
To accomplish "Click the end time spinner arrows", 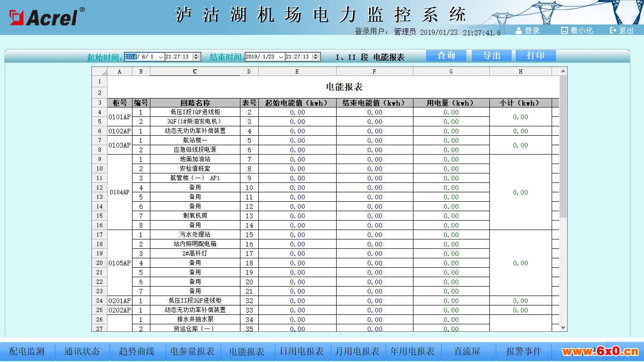I will coord(316,57).
